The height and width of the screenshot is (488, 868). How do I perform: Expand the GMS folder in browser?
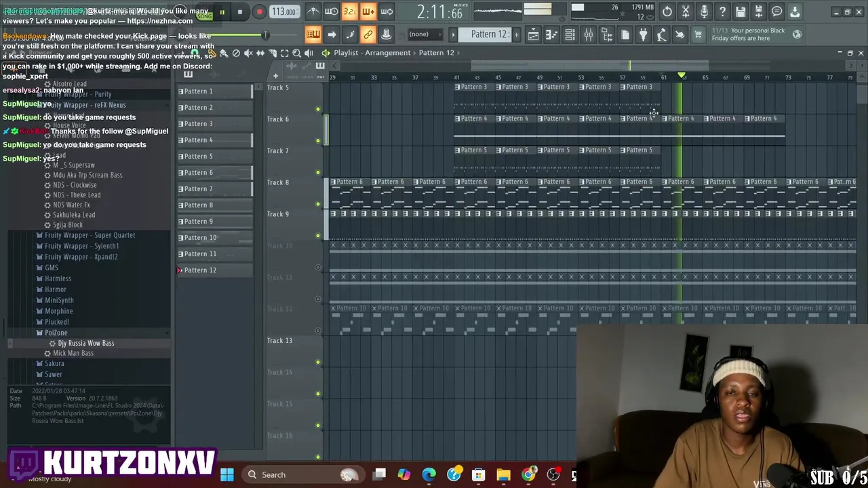[x=51, y=268]
